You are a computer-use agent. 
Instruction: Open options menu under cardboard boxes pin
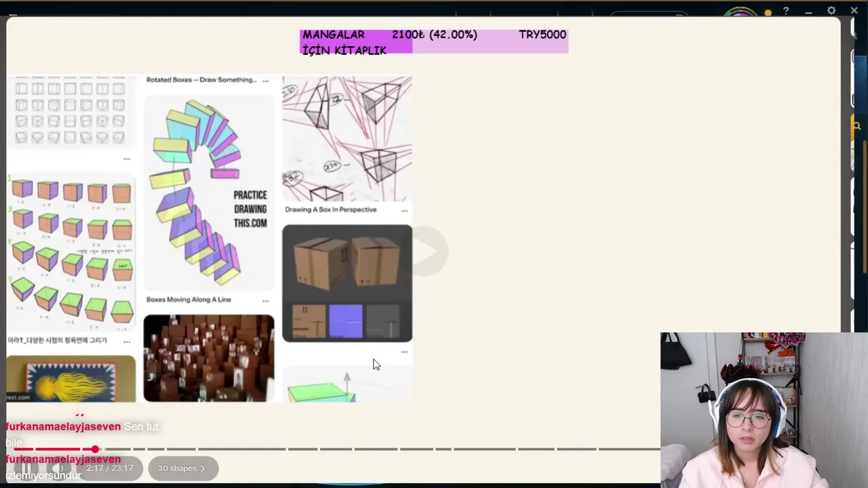click(404, 352)
